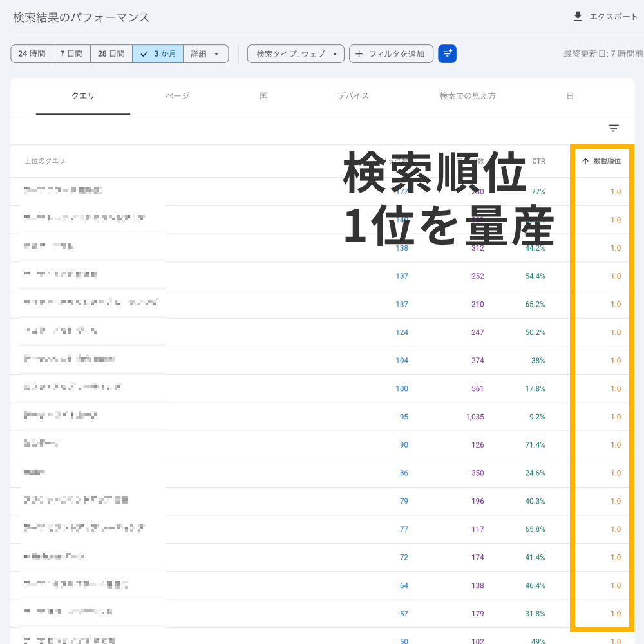Open table row filter icon

point(613,128)
